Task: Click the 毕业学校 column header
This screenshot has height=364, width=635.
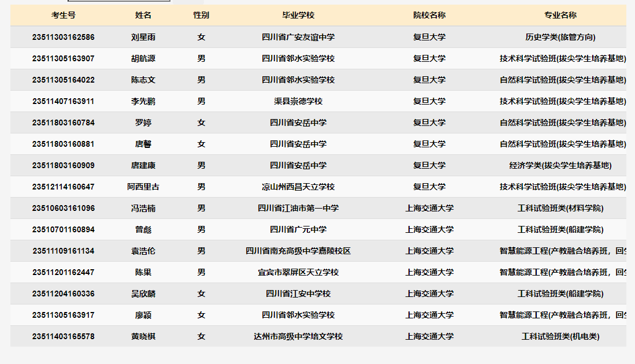Action: (x=298, y=16)
